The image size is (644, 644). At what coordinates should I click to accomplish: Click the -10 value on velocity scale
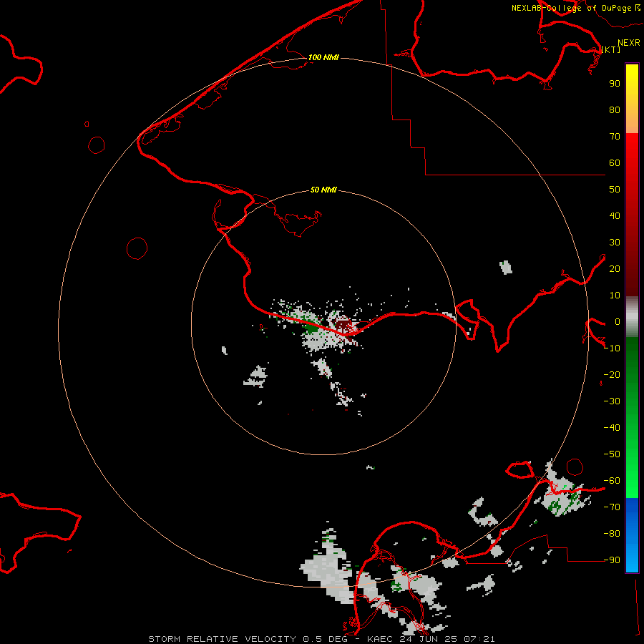coord(612,348)
